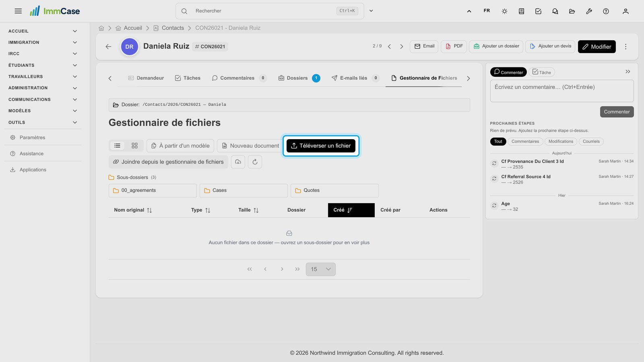The width and height of the screenshot is (644, 362).
Task: Click the back arrow beside Daniela Ruiz
Action: coord(108,47)
